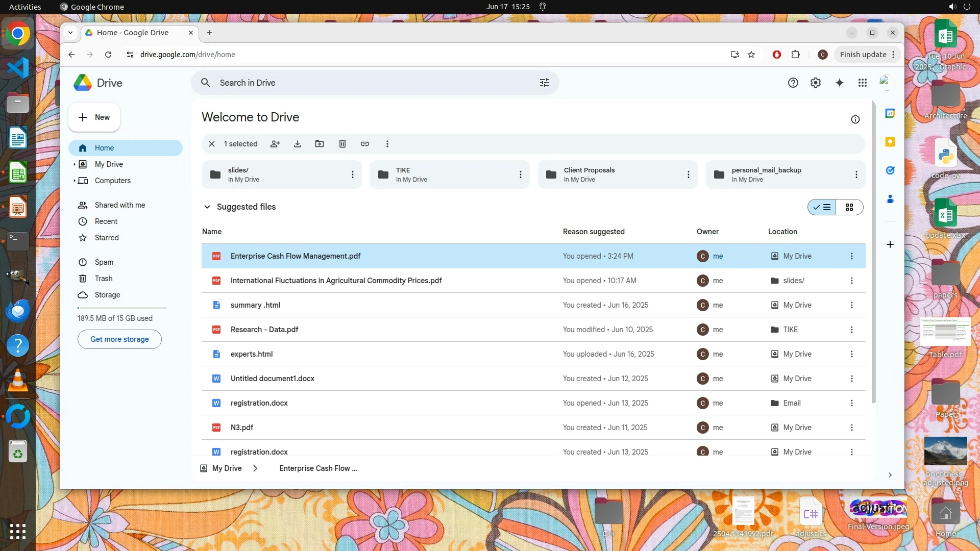Expand the My Drive tree
The width and height of the screenshot is (980, 551).
pyautogui.click(x=75, y=164)
